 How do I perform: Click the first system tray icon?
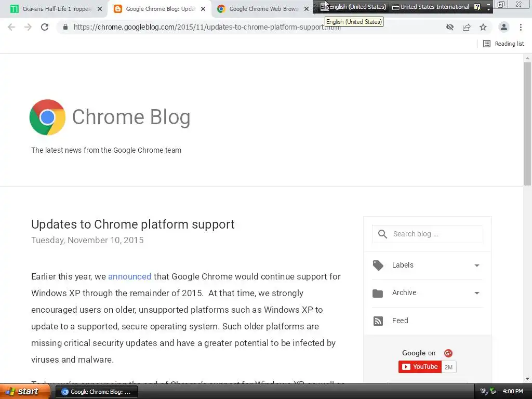484,391
